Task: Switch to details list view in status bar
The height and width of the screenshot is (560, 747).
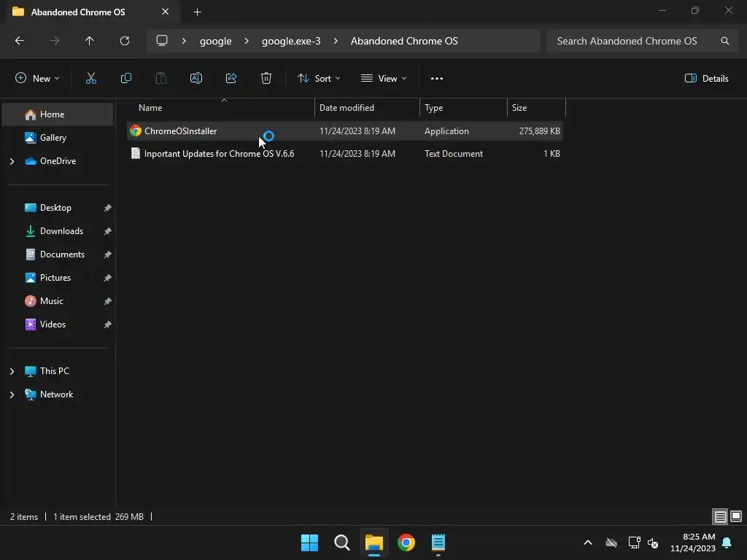Action: coord(720,517)
